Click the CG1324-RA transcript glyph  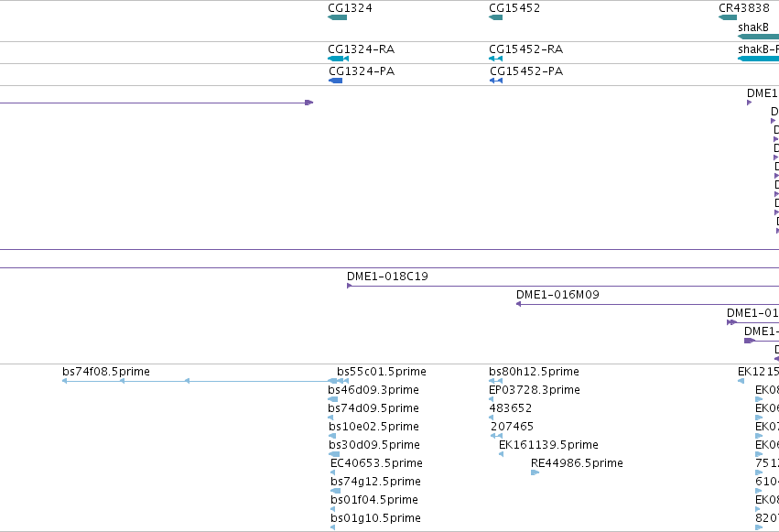pos(339,59)
